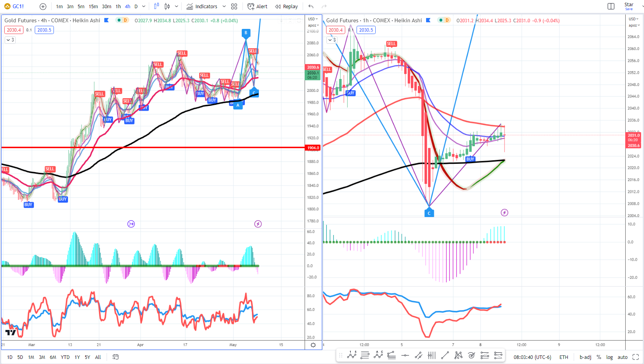Select the All date range

pos(98,357)
